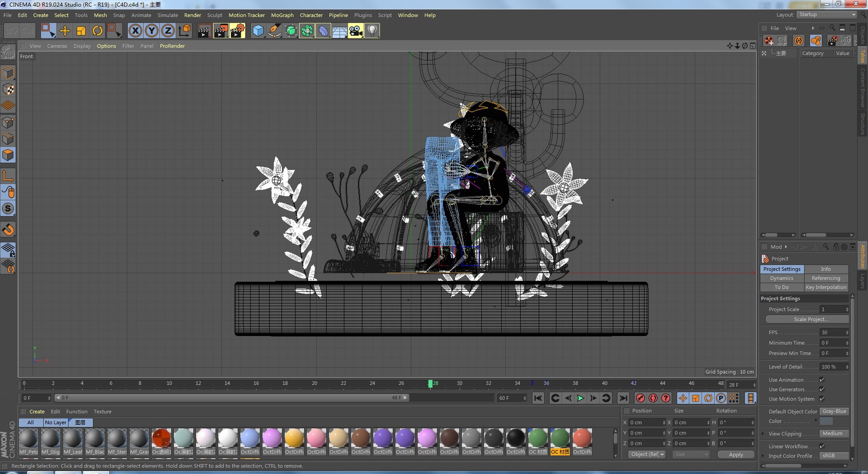Open the spline Pen tool
The height and width of the screenshot is (474, 868).
(x=274, y=31)
